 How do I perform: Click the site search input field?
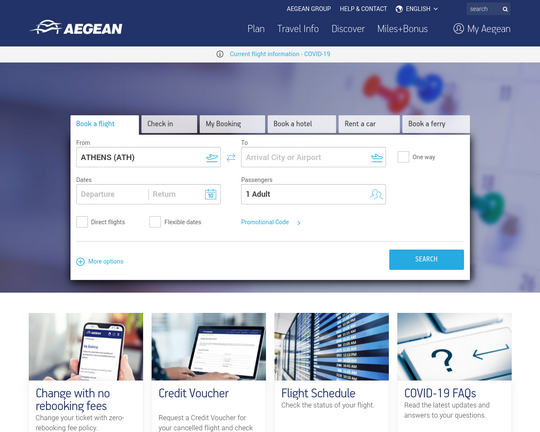[484, 9]
